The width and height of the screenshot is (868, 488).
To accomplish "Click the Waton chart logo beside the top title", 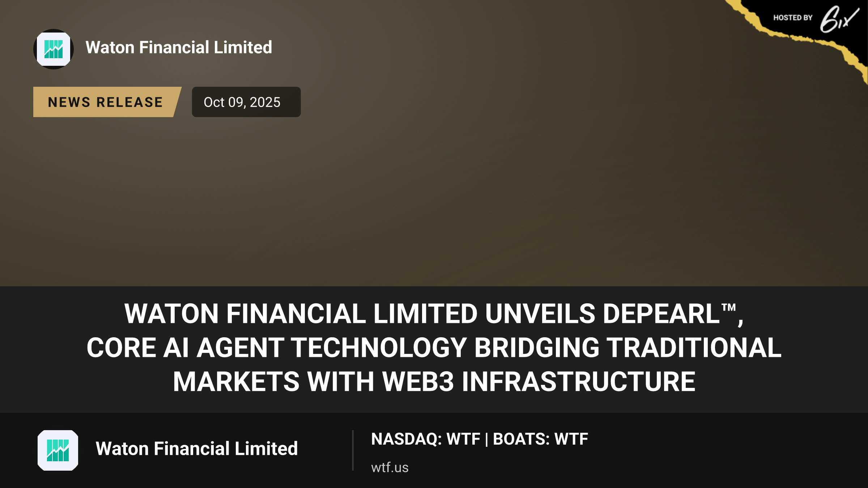I will 54,49.
